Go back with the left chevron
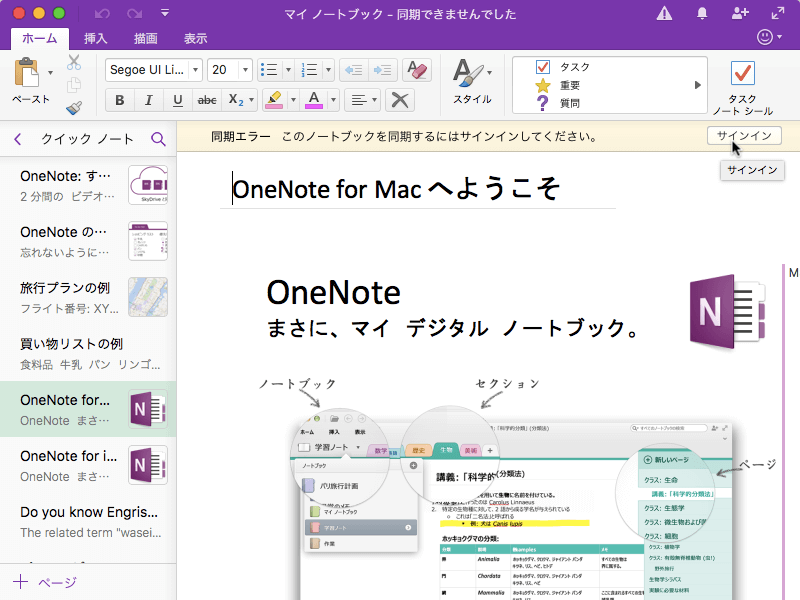Image resolution: width=800 pixels, height=600 pixels. (18, 139)
